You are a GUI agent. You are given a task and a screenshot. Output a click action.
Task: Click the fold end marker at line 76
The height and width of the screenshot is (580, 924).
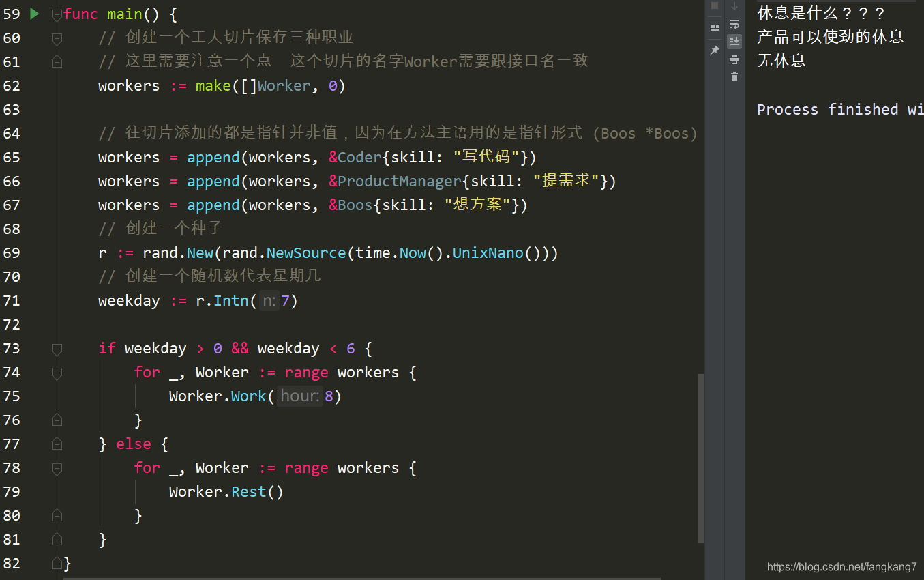pos(57,420)
